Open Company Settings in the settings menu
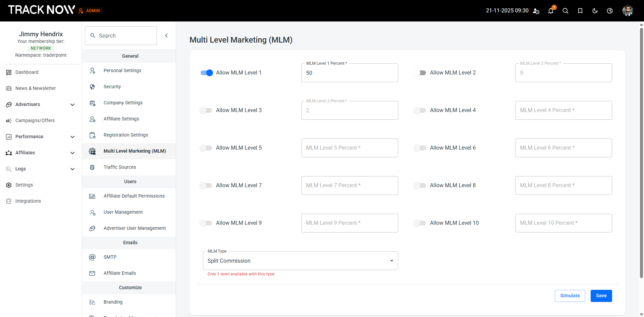 [x=123, y=103]
